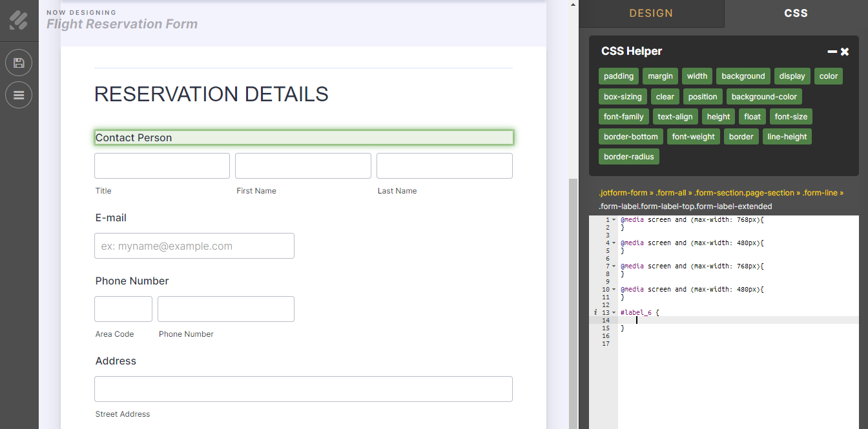868x429 pixels.
Task: Collapse the code fold on line 10
Action: tap(614, 290)
